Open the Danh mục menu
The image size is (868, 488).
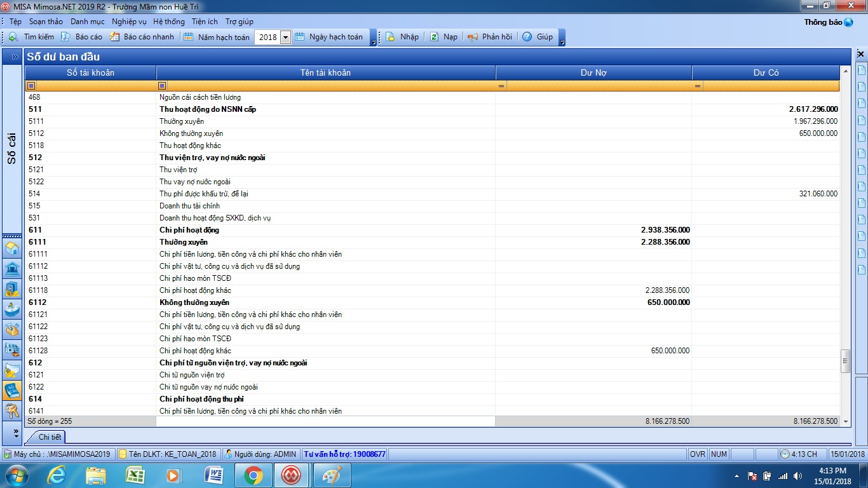[x=88, y=22]
